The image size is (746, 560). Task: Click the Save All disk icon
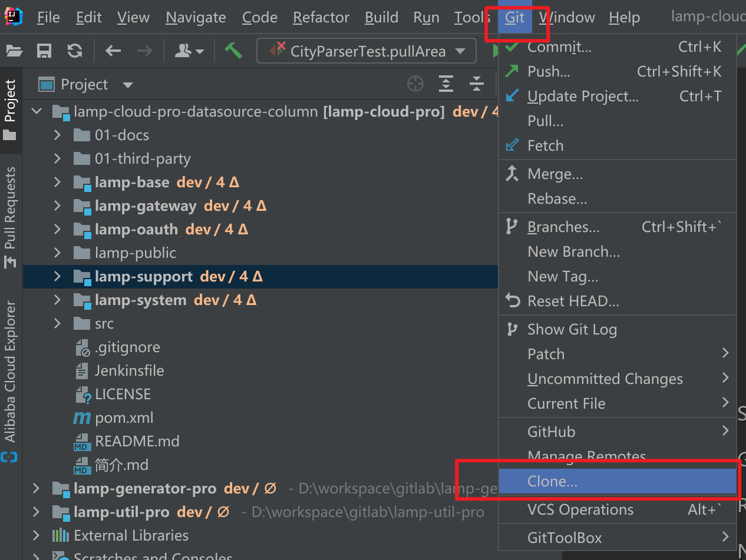[44, 51]
